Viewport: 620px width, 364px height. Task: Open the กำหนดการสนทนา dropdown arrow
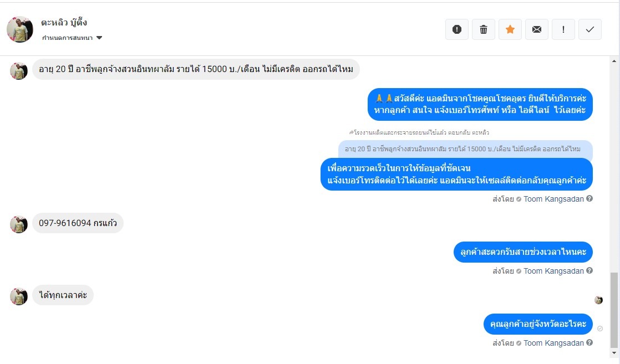pos(99,38)
